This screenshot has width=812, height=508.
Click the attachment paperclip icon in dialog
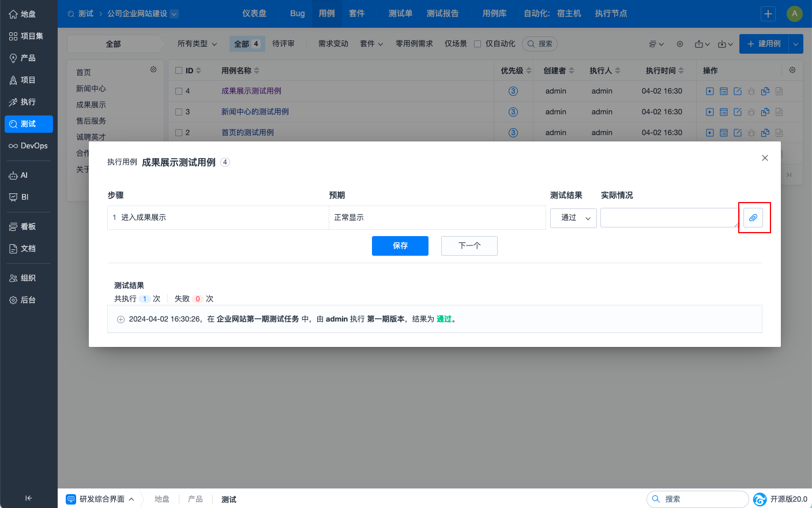click(753, 218)
